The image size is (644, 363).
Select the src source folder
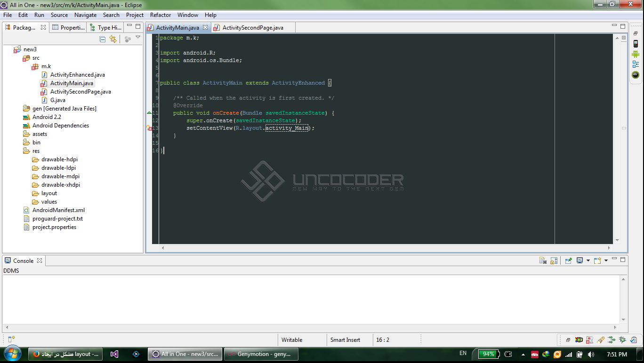point(31,58)
